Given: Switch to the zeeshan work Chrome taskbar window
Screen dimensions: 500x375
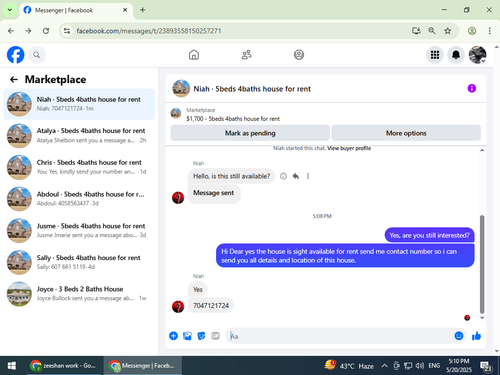Looking at the screenshot, I should pos(63,366).
